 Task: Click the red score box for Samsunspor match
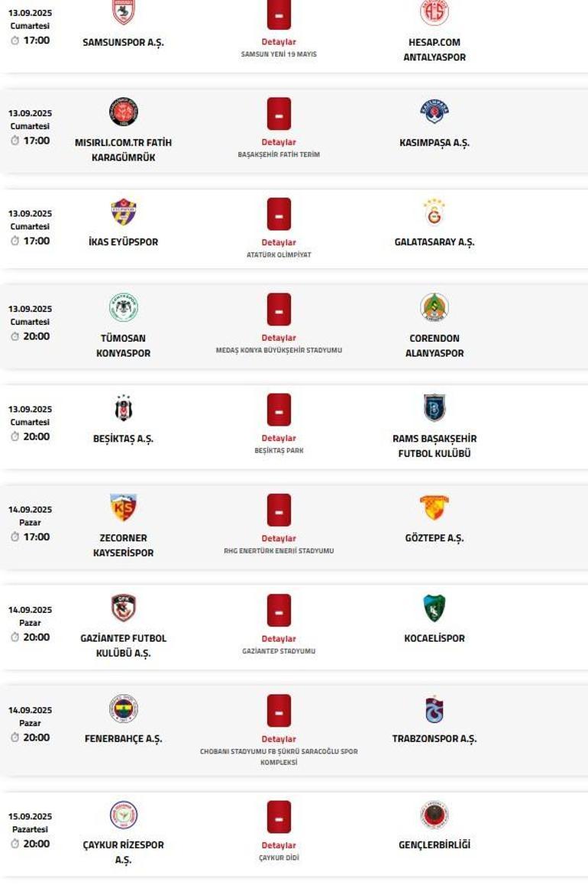pos(279,15)
